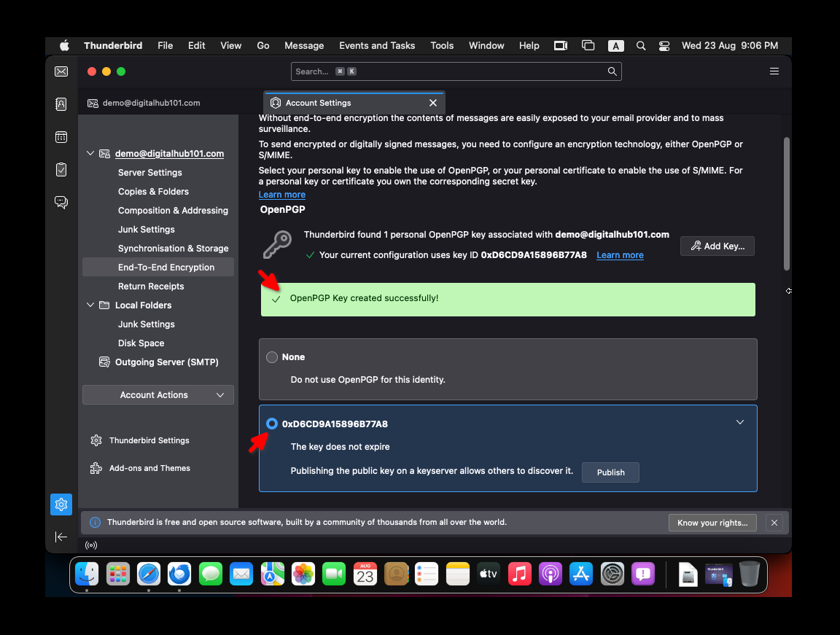Open FaceTime from the dock
The width and height of the screenshot is (840, 635).
[x=334, y=574]
